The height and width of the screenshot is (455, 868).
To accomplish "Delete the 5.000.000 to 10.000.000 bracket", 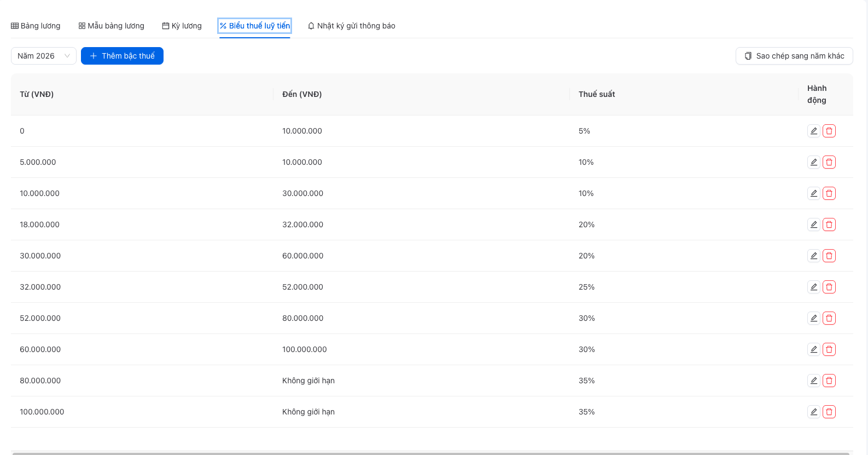I will tap(829, 162).
